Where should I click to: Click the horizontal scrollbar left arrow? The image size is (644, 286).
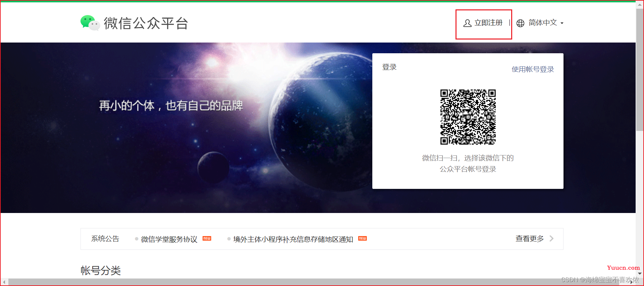pos(4,282)
